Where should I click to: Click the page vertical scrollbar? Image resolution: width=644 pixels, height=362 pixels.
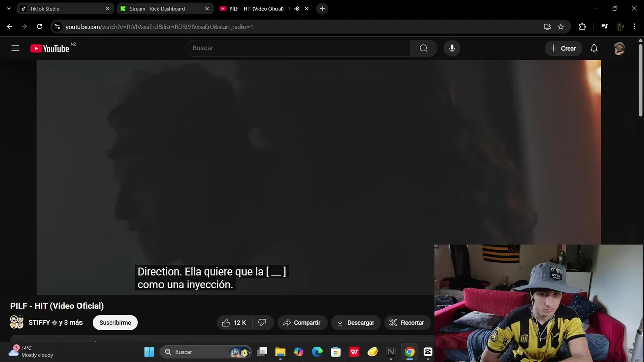click(x=640, y=80)
